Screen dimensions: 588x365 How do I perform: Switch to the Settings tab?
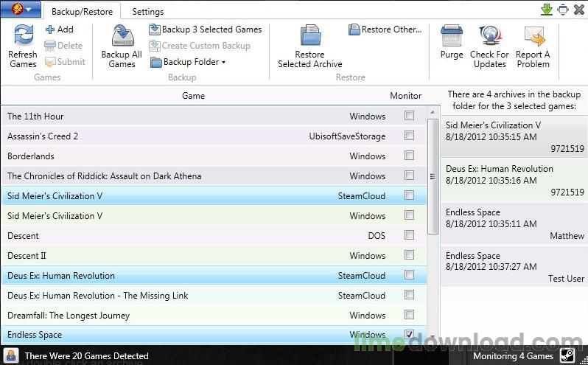click(x=148, y=12)
